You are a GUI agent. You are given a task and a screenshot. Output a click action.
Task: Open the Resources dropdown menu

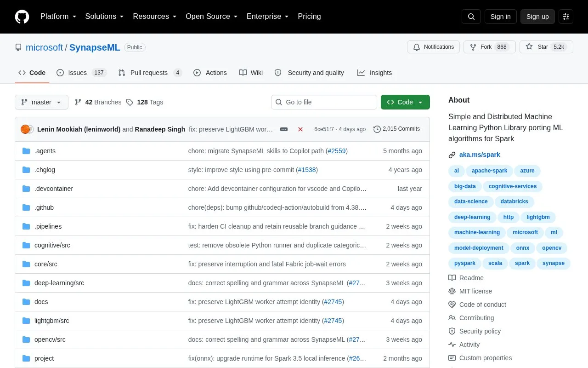(155, 17)
